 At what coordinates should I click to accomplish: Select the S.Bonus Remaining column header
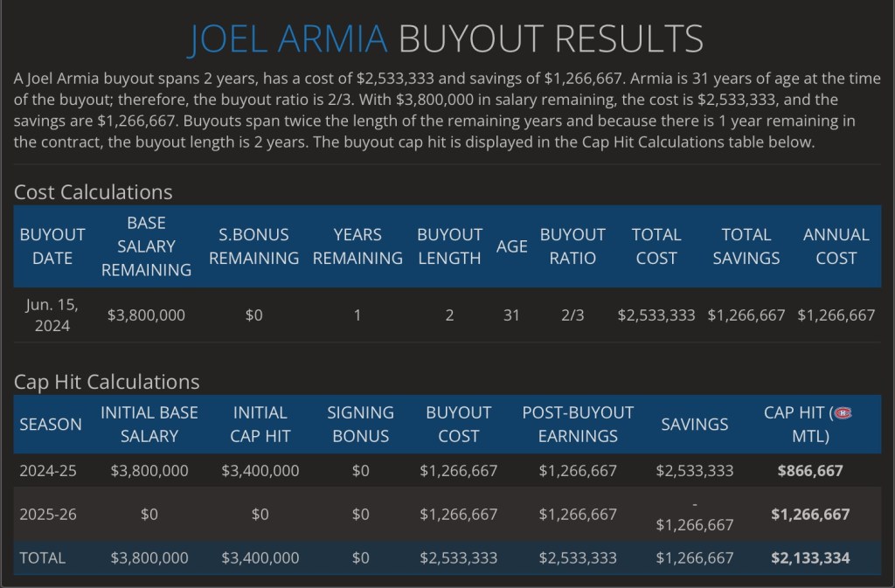click(x=253, y=246)
